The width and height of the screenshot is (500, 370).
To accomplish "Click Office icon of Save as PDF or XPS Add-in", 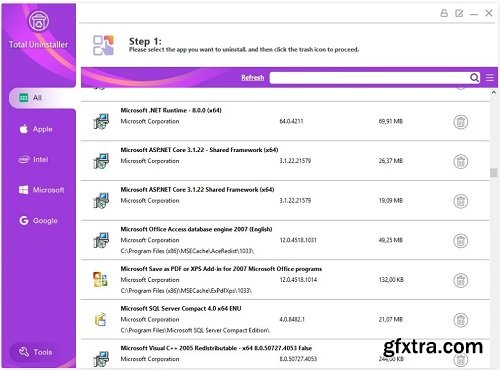I will 100,280.
